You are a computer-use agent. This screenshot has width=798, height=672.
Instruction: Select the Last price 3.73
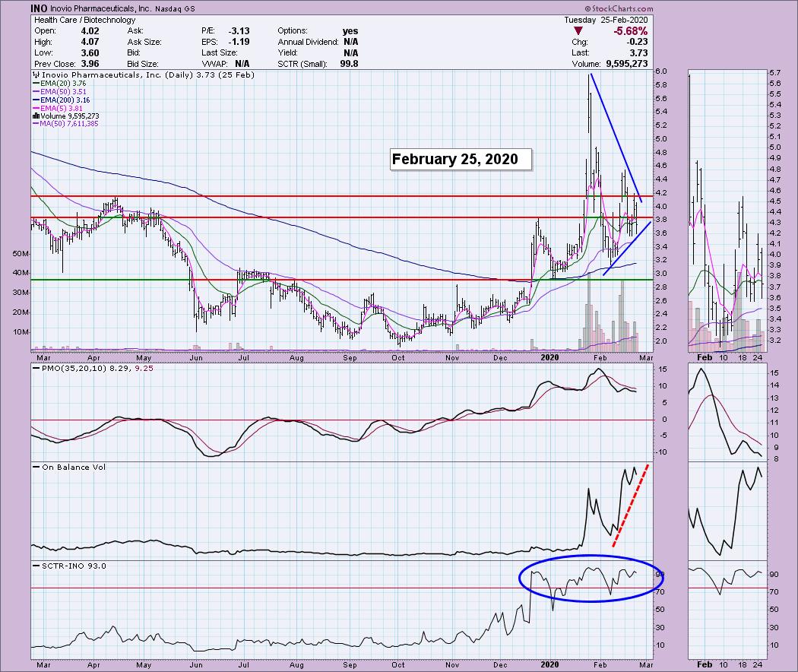tap(638, 53)
